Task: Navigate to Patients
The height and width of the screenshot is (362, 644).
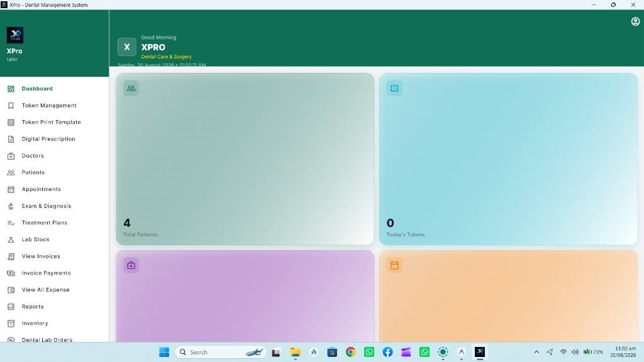Action: point(54,173)
